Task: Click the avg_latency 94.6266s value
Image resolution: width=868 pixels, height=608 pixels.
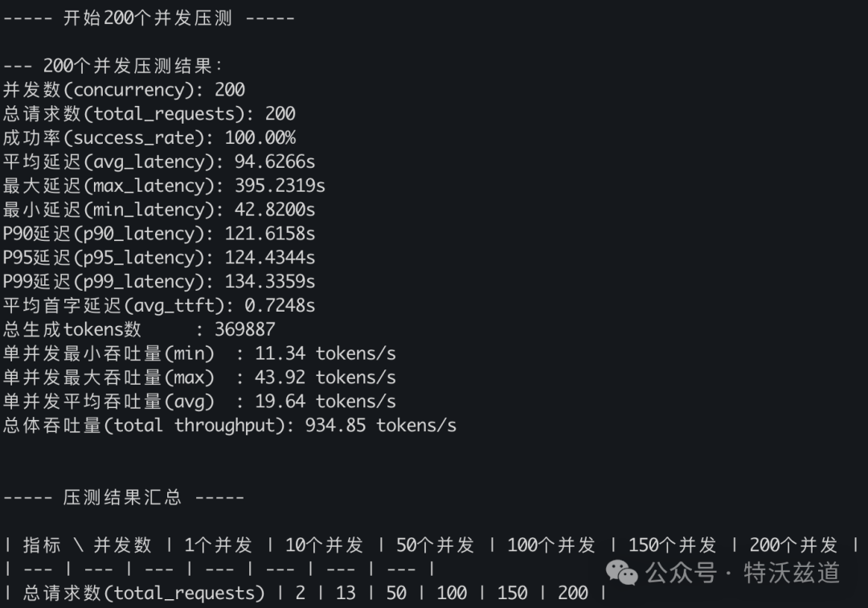Action: click(x=275, y=162)
